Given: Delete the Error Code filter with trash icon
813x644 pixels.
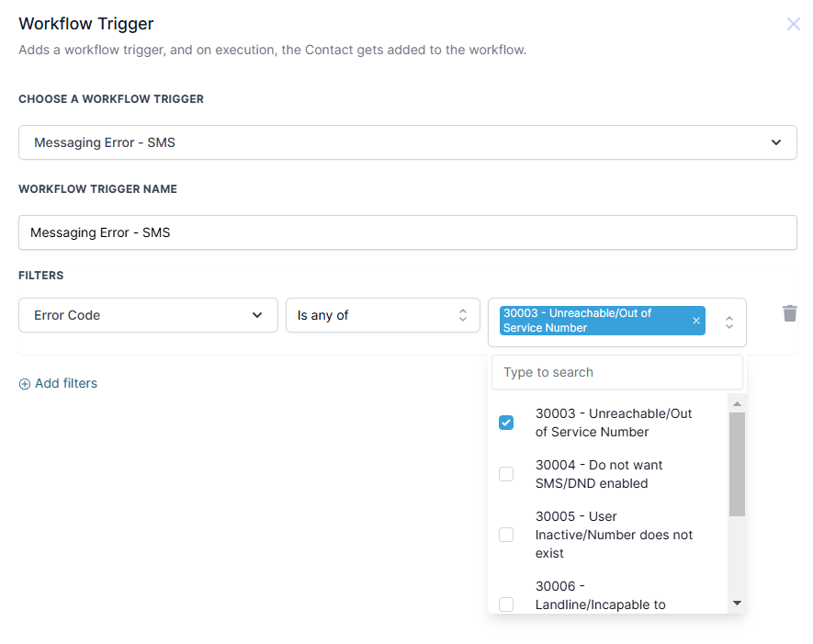Looking at the screenshot, I should pyautogui.click(x=789, y=313).
